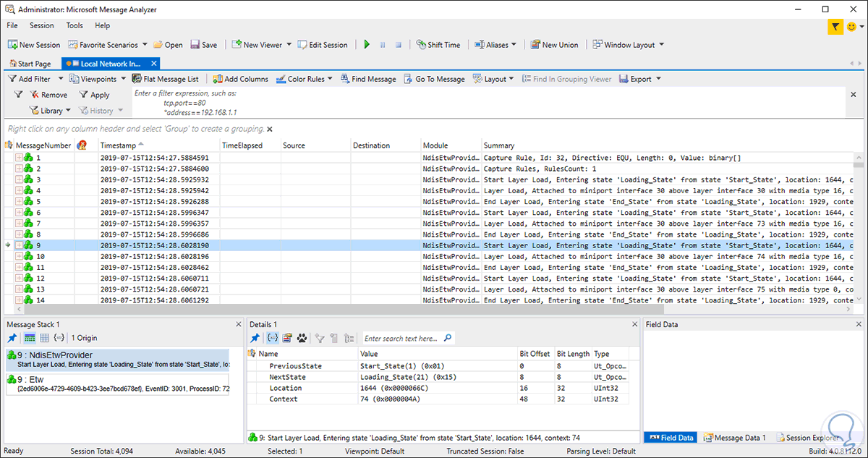Click the Add Columns icon
This screenshot has width=868, height=458.
218,79
